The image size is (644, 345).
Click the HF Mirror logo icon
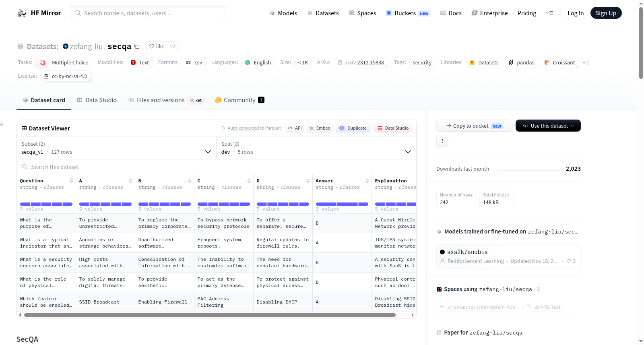(22, 13)
